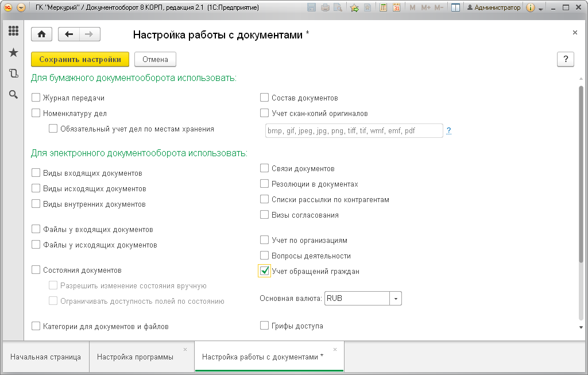The image size is (588, 375).
Task: Check Учет скан-копий оригиналов
Action: coord(264,113)
